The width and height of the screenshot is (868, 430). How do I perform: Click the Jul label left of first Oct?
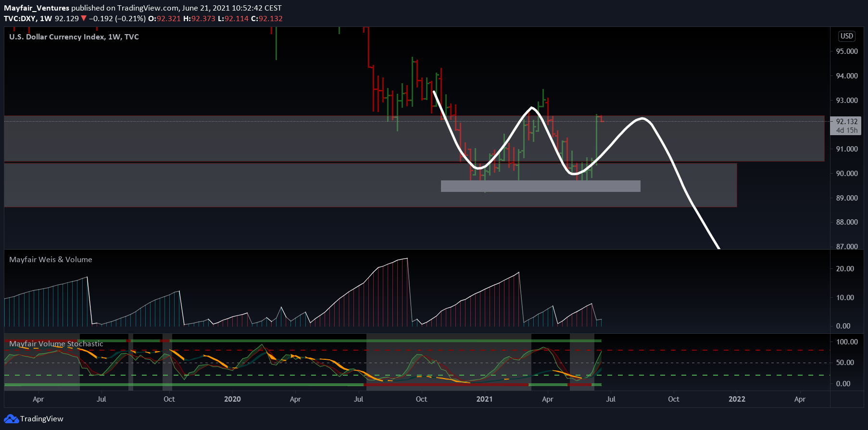(101, 399)
